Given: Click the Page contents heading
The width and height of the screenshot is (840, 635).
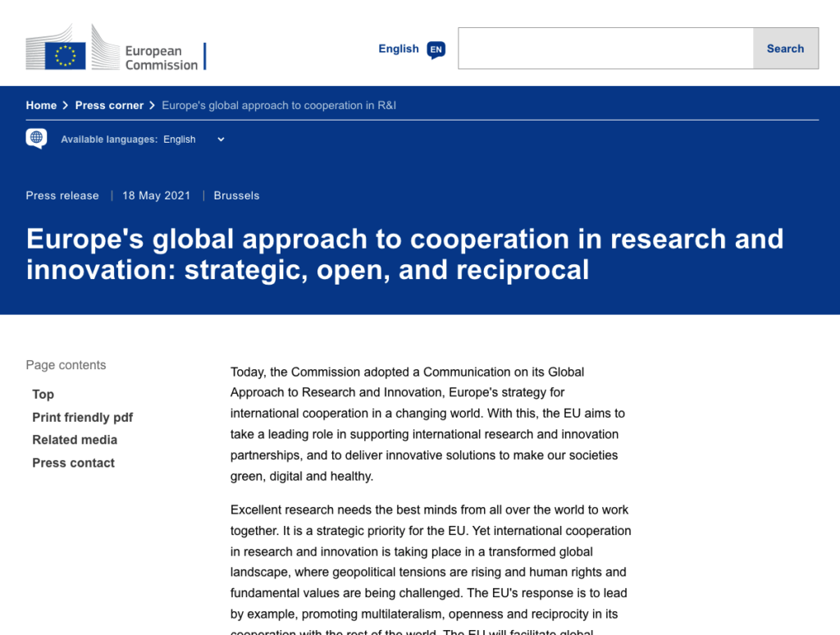Looking at the screenshot, I should click(66, 365).
